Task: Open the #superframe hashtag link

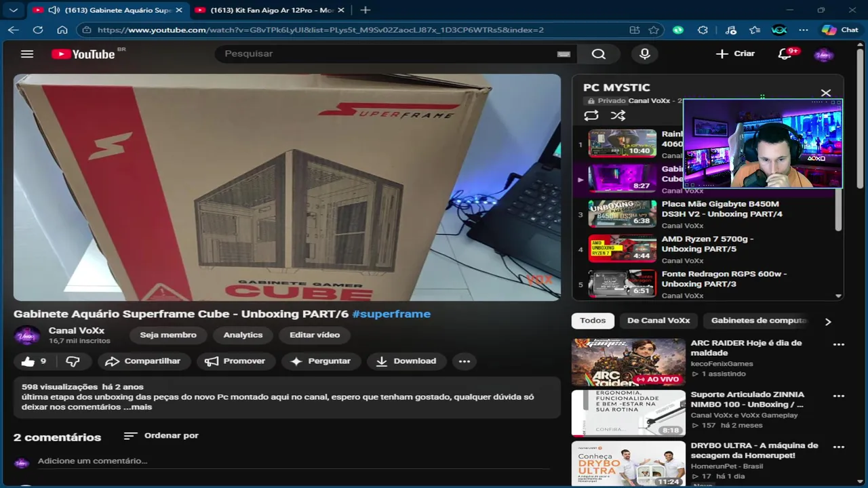Action: coord(391,314)
